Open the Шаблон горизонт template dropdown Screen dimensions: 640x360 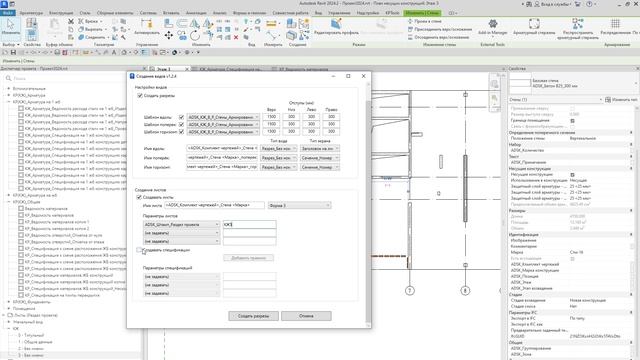click(223, 132)
